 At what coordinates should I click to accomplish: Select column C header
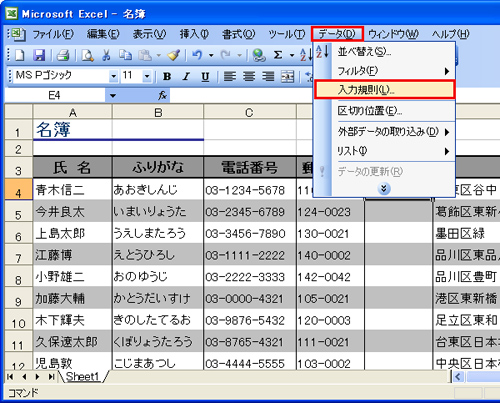tap(249, 113)
